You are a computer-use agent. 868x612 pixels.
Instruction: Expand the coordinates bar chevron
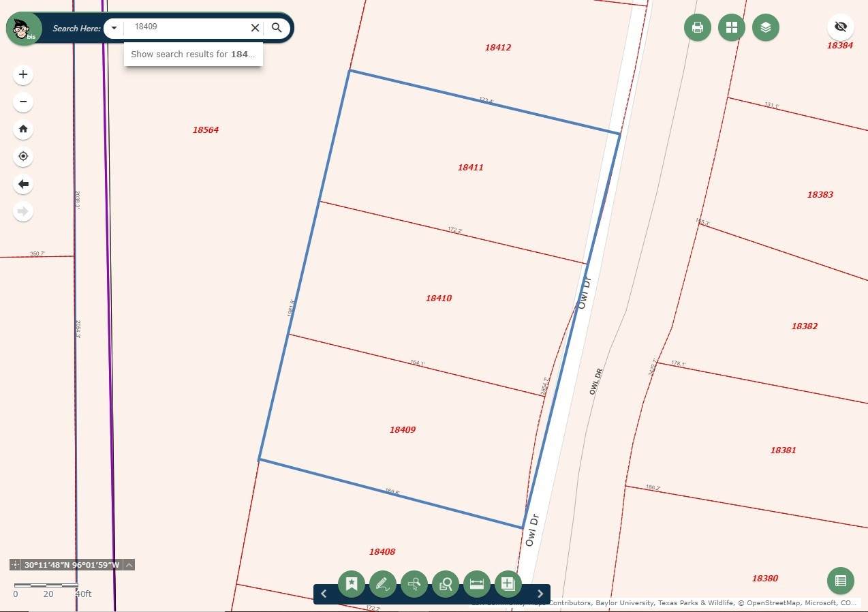click(129, 564)
